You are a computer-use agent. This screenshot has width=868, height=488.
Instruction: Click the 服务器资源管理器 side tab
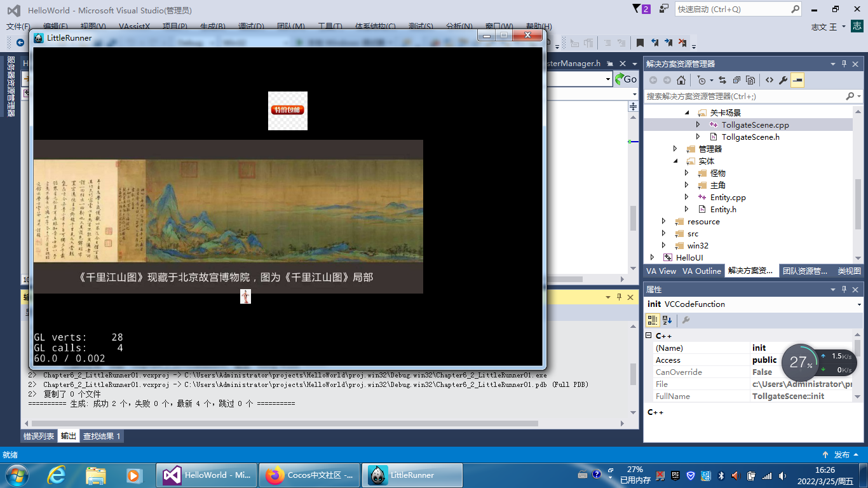point(11,86)
